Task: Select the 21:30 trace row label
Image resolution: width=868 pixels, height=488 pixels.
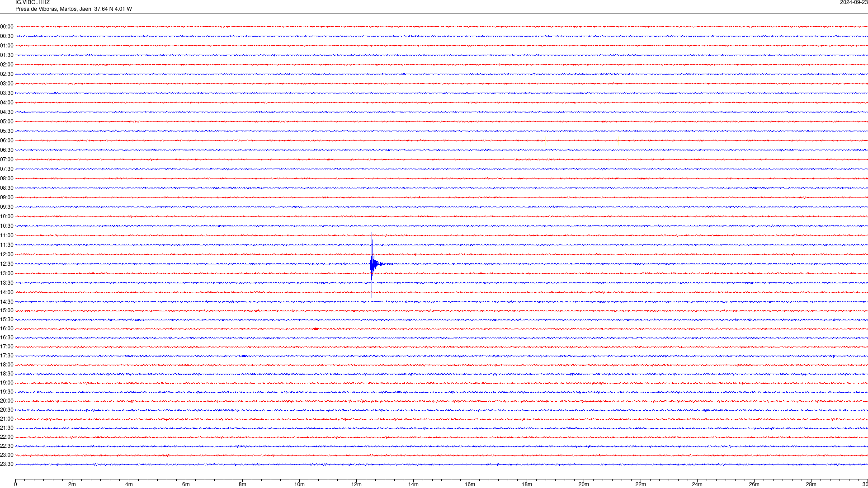Action: click(x=7, y=428)
